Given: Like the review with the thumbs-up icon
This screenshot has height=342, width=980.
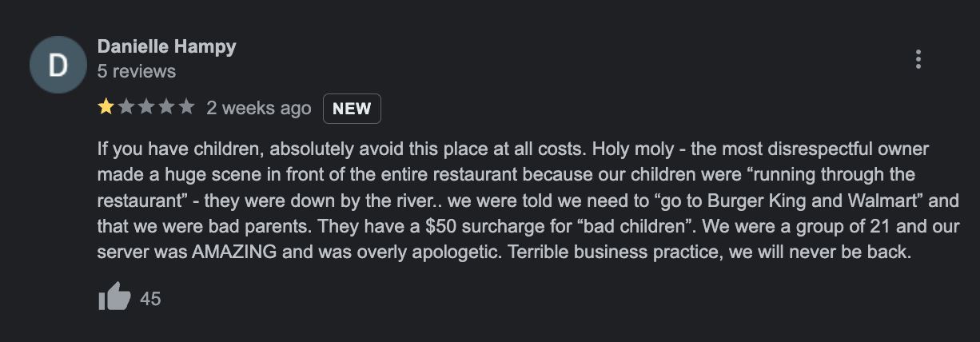Looking at the screenshot, I should click(114, 299).
